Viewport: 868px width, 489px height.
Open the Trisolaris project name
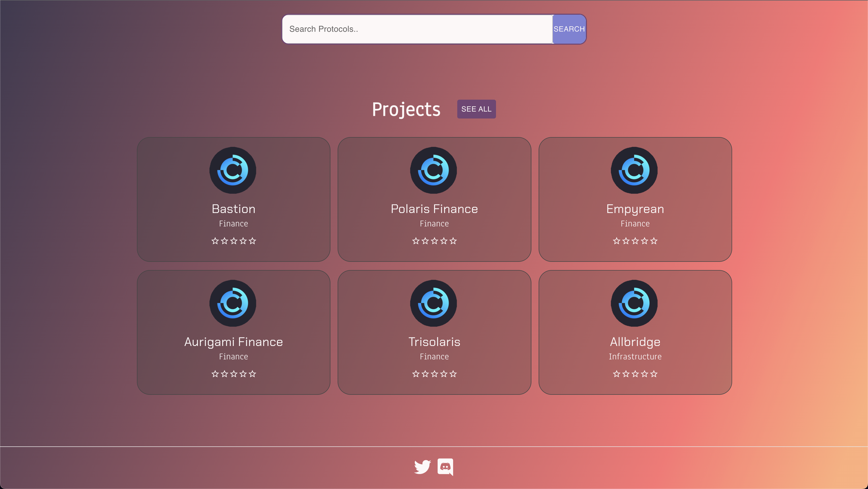coord(434,342)
